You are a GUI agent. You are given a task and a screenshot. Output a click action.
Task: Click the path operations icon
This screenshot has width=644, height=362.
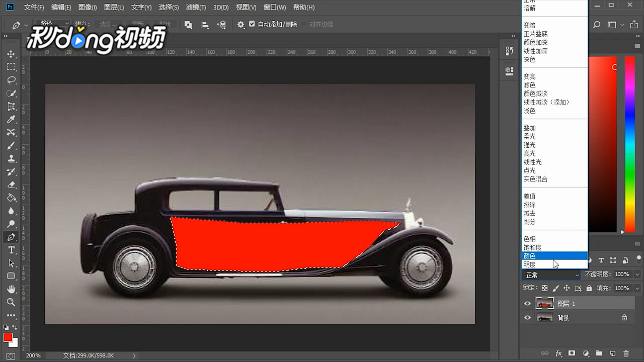[188, 24]
